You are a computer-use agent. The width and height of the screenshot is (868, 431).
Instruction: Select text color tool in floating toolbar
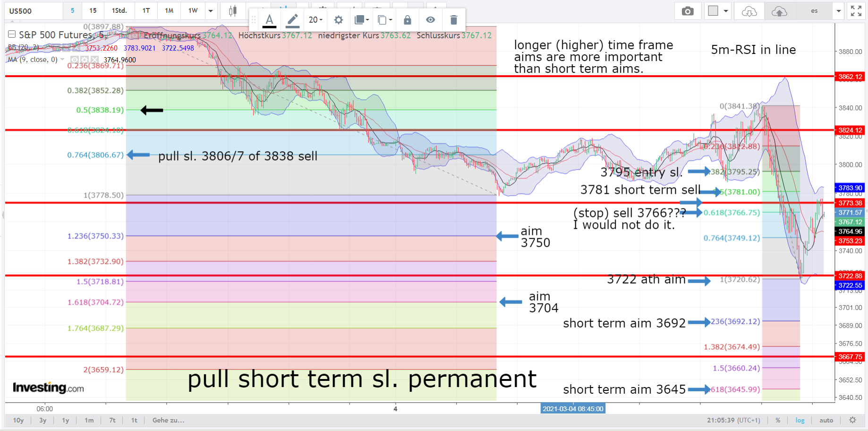[x=269, y=20]
